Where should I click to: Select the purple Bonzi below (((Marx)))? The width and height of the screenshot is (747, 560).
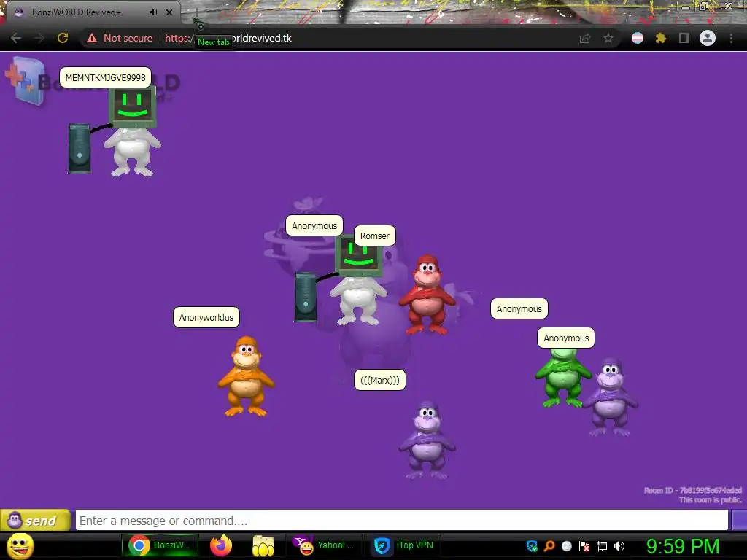pos(427,440)
